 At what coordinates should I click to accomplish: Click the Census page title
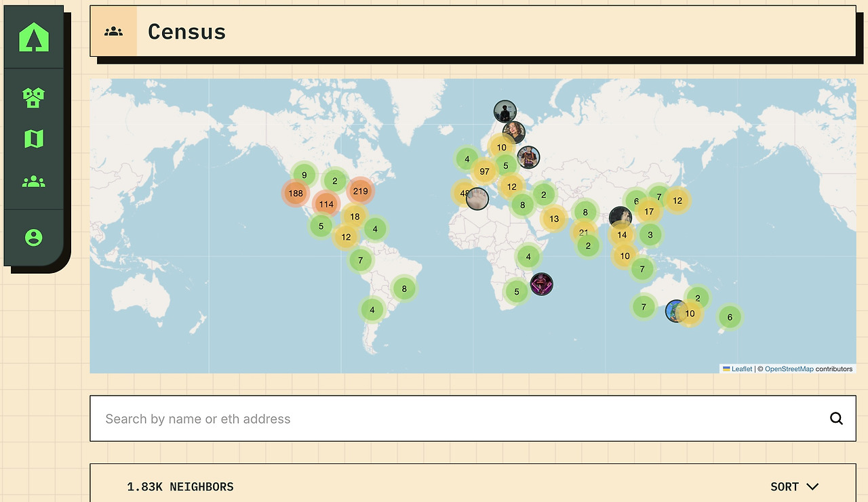(x=186, y=31)
